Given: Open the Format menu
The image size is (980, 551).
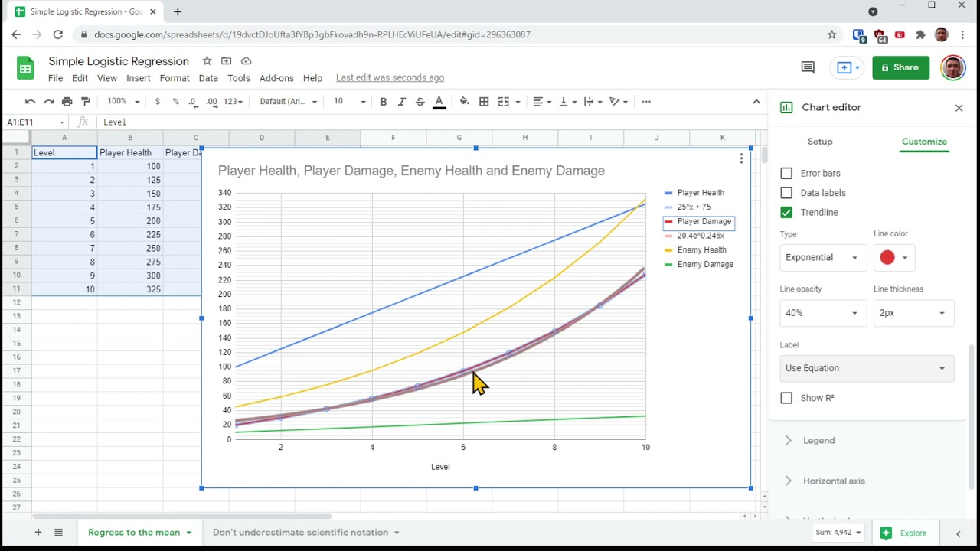Looking at the screenshot, I should coord(175,78).
